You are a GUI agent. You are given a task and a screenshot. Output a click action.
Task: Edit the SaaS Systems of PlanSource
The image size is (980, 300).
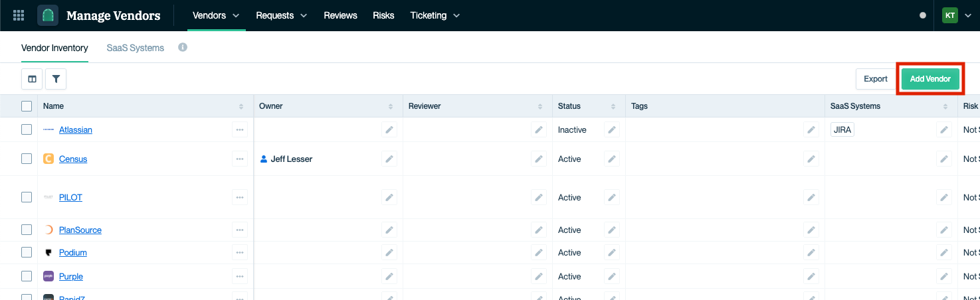pos(944,230)
